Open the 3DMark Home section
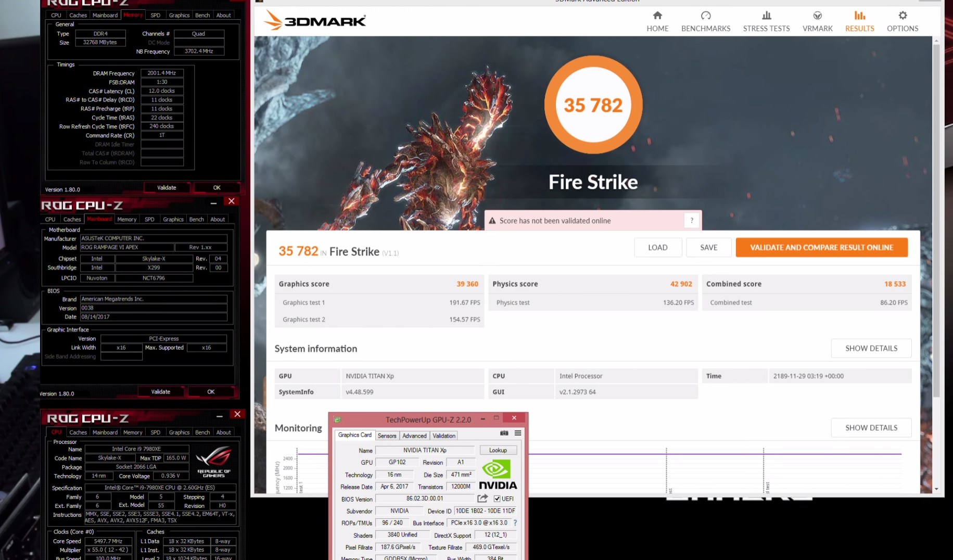The height and width of the screenshot is (560, 953). coord(657,21)
